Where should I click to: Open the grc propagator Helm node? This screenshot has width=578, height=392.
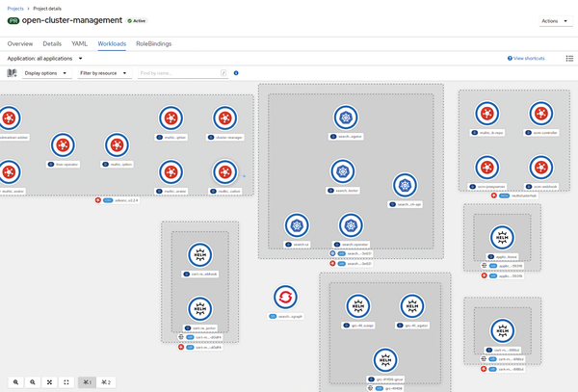point(412,306)
